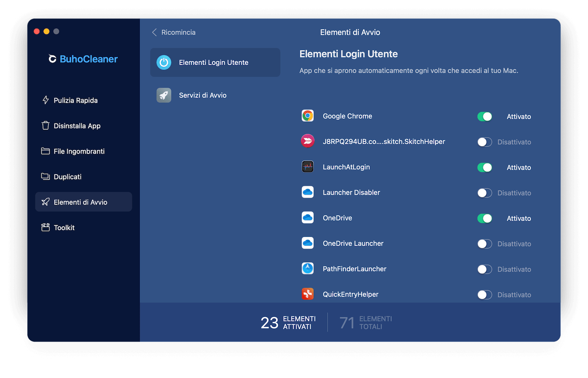Click the rocket icon for Servizi di Avvio
This screenshot has height=378, width=588.
pyautogui.click(x=164, y=95)
